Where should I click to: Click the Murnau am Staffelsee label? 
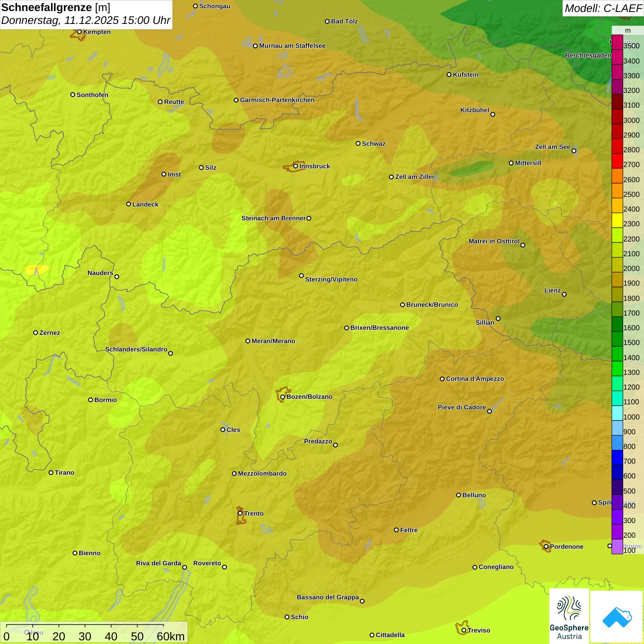[x=292, y=46]
